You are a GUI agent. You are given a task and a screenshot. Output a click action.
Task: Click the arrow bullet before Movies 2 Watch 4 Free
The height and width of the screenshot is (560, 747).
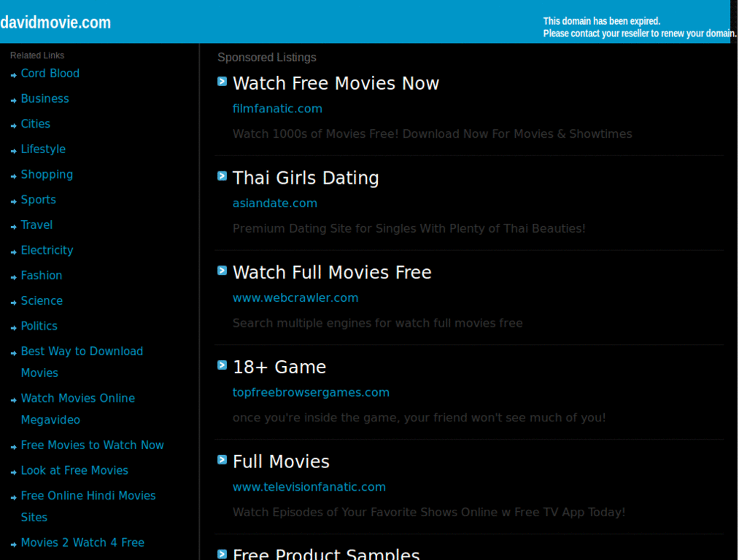point(13,544)
